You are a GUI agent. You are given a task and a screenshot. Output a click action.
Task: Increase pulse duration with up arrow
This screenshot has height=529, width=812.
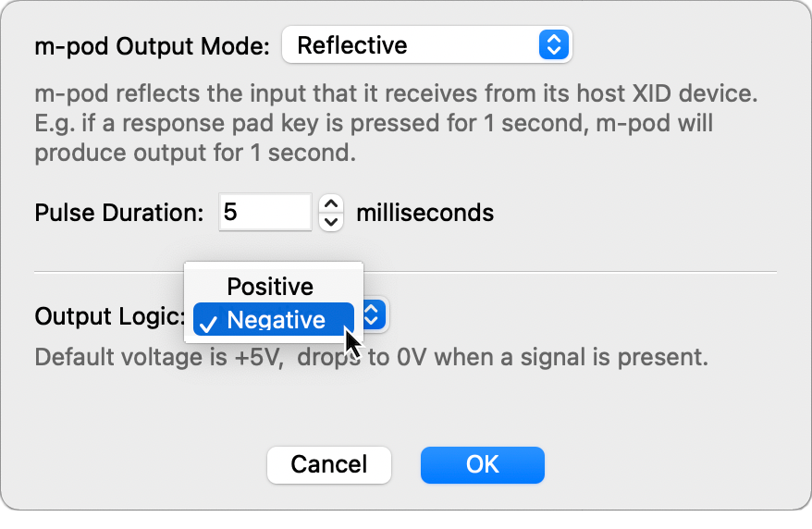click(331, 204)
